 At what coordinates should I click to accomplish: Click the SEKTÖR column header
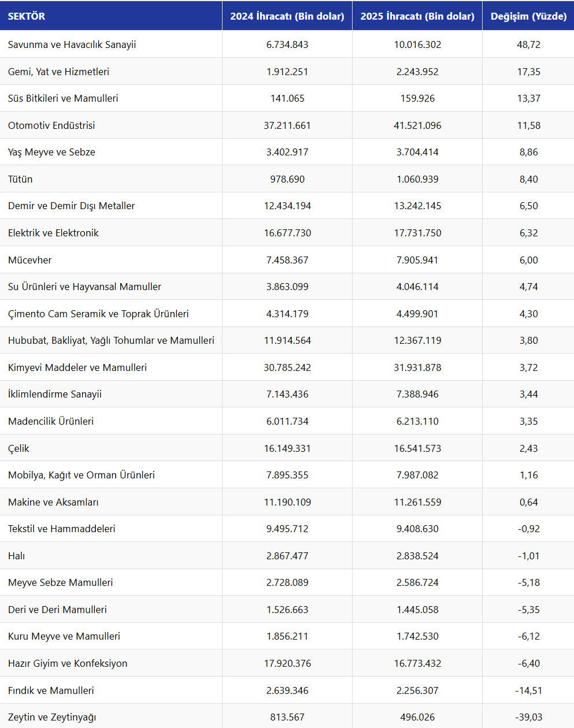pos(27,16)
